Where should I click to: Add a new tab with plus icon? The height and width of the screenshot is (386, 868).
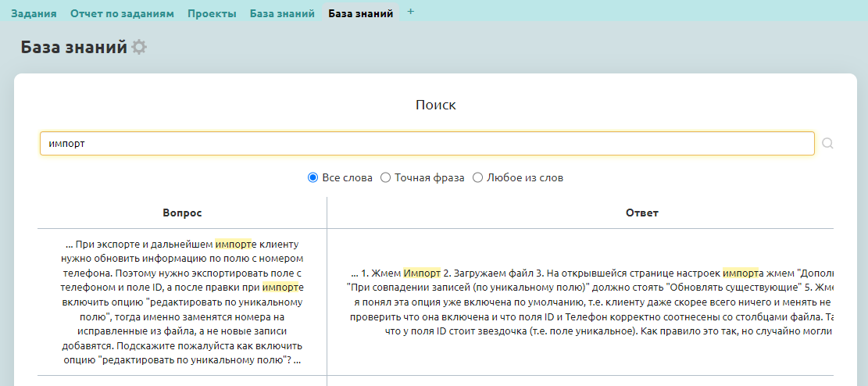411,12
